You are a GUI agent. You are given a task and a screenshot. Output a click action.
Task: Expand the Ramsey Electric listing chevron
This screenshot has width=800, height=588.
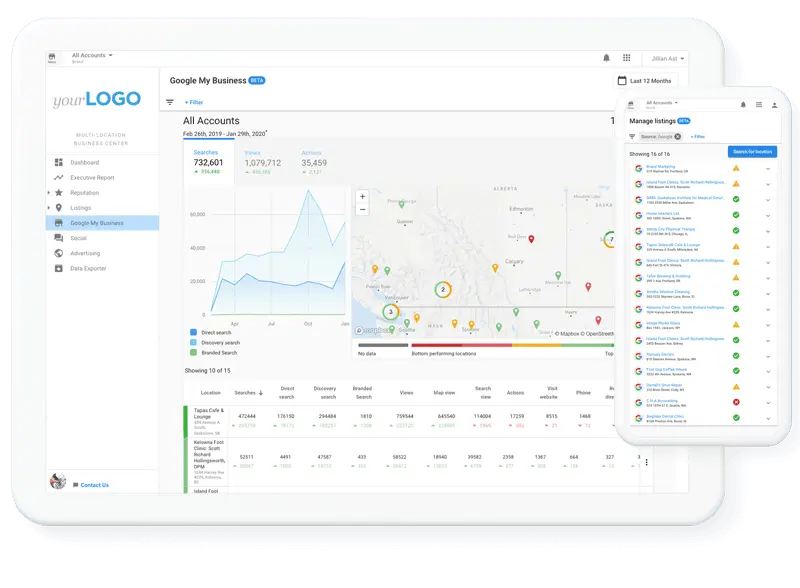tap(768, 356)
